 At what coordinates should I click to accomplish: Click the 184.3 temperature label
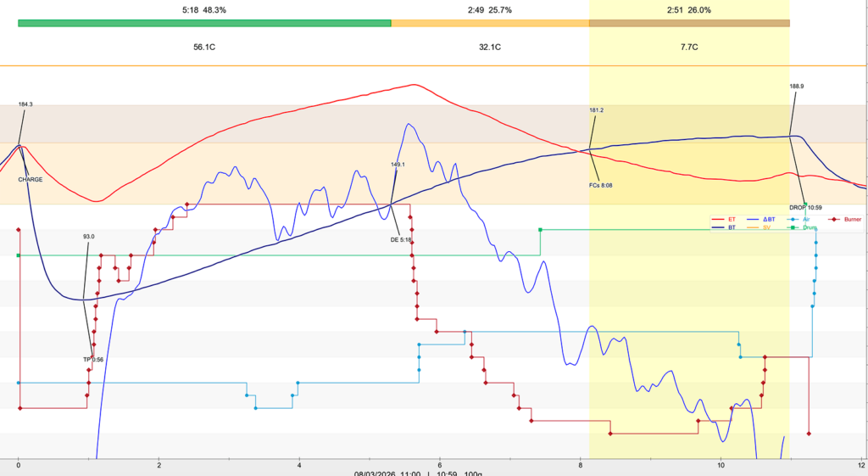coord(25,104)
